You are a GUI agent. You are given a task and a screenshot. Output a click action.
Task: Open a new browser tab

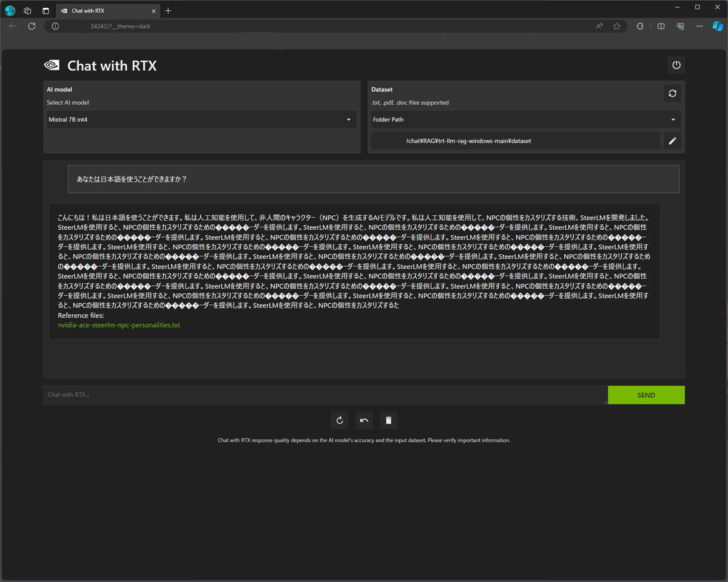click(x=168, y=10)
